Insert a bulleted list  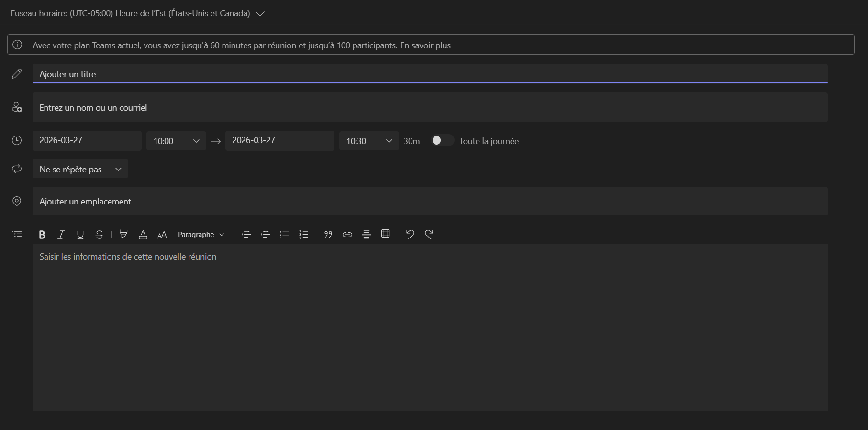tap(285, 235)
